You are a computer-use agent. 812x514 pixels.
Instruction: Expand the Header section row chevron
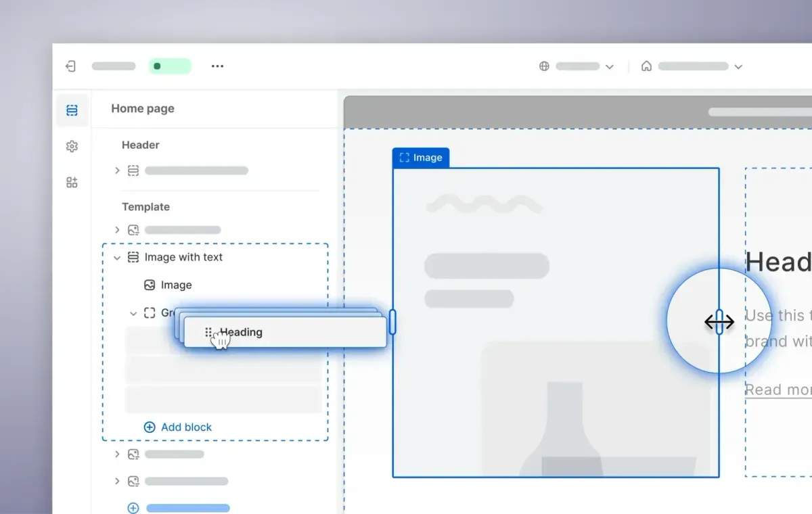(x=117, y=170)
